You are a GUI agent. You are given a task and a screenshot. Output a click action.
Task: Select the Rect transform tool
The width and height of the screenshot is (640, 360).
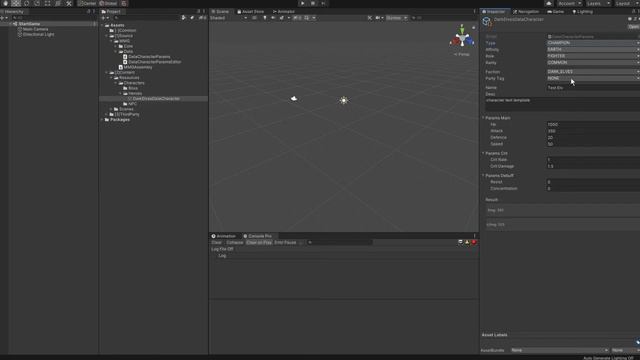(48, 3)
